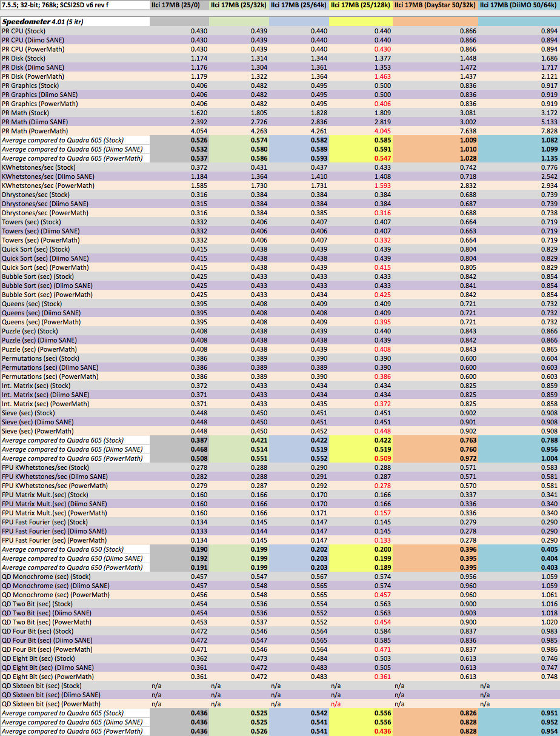Select 1.135 in the teal DiiMO column
The image size is (560, 736).
(x=548, y=158)
